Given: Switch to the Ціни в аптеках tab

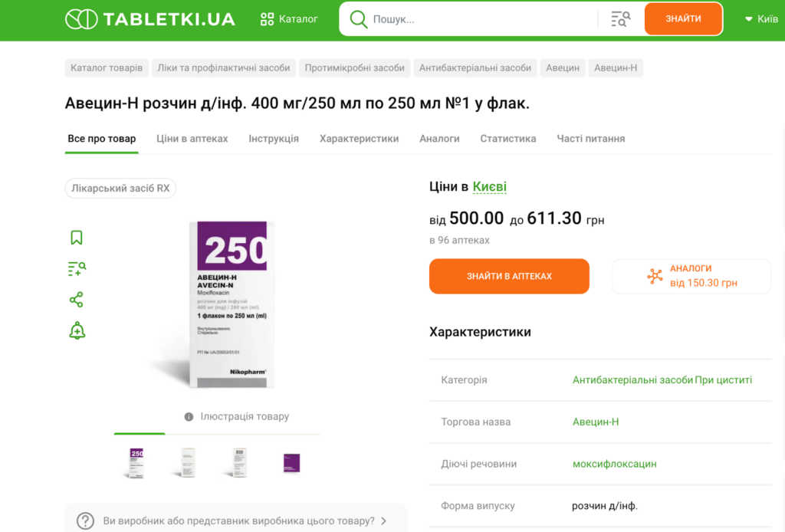Looking at the screenshot, I should click(x=192, y=139).
